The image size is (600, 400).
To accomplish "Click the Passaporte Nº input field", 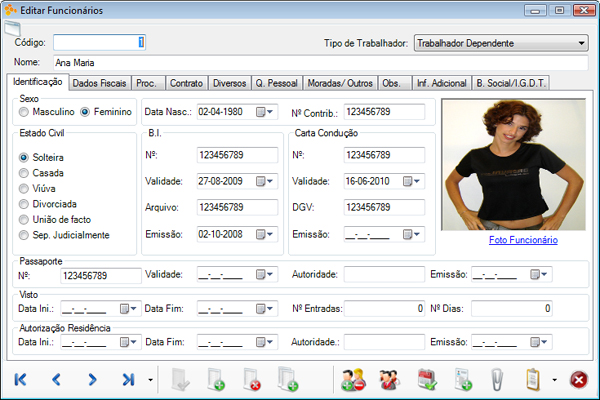I will [x=101, y=276].
